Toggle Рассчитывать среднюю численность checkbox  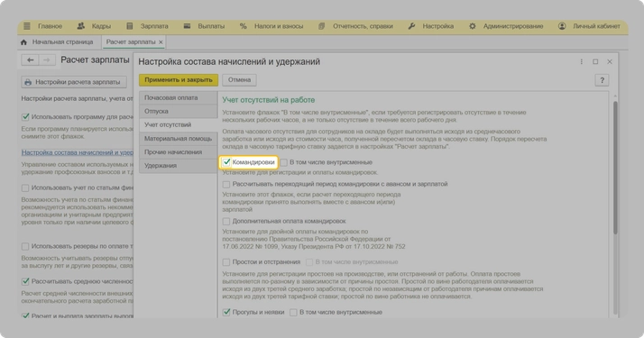click(25, 281)
